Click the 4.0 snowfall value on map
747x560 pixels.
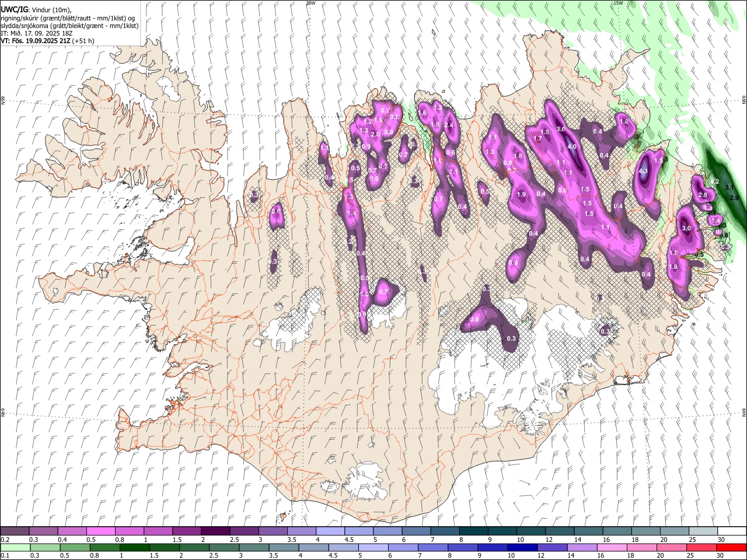572,146
